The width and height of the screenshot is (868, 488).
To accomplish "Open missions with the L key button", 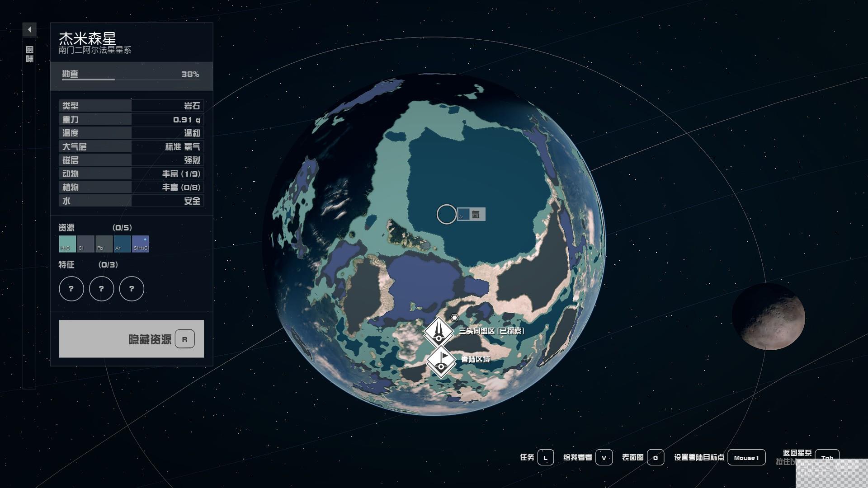I will point(545,458).
